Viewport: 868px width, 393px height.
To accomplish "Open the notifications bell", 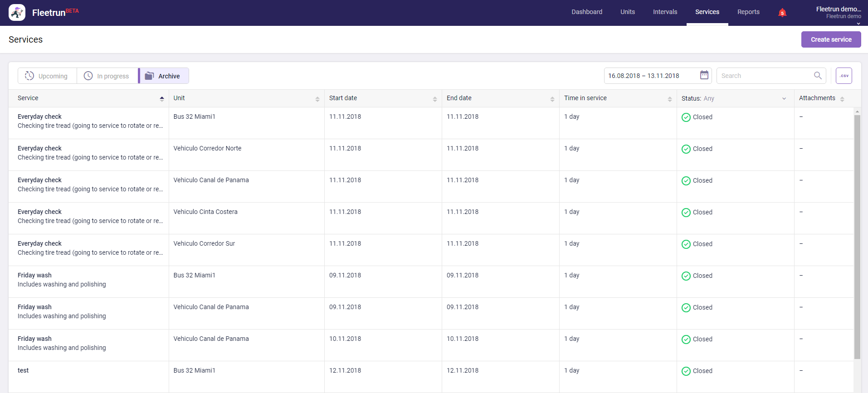I will click(x=782, y=13).
